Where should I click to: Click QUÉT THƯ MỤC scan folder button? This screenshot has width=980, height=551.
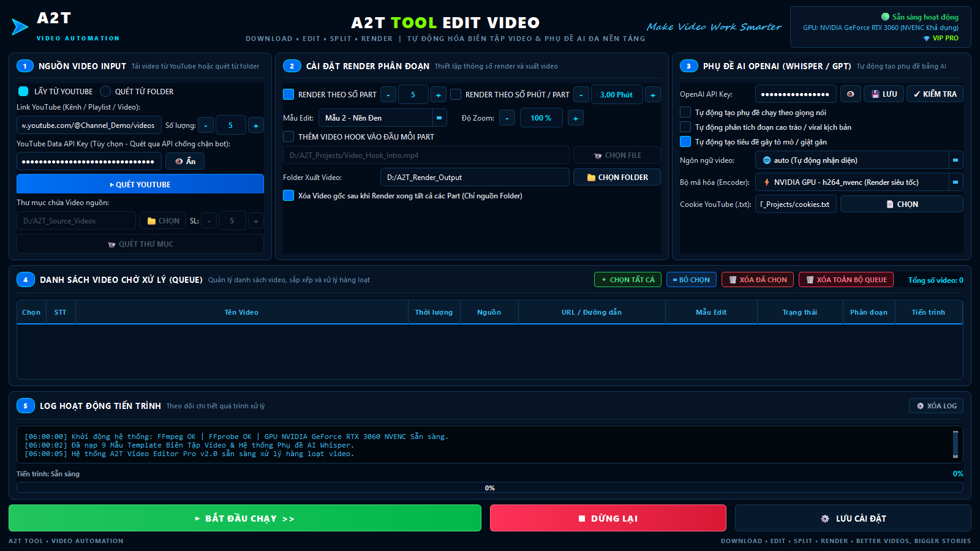pyautogui.click(x=140, y=244)
